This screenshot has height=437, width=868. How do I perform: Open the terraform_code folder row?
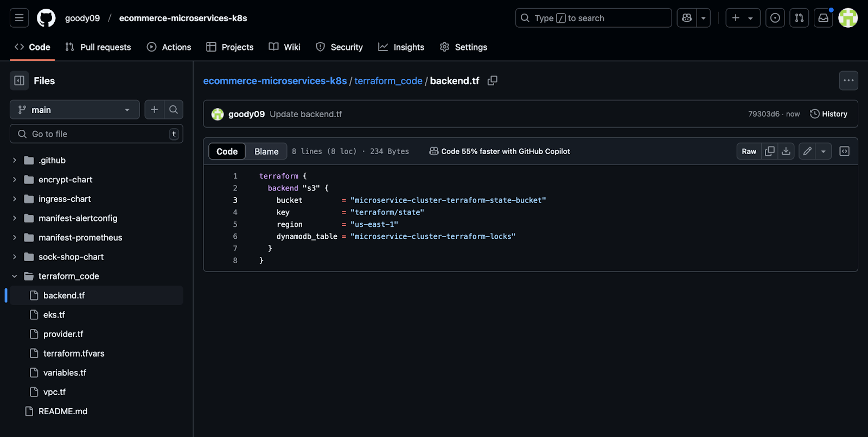[x=97, y=276]
